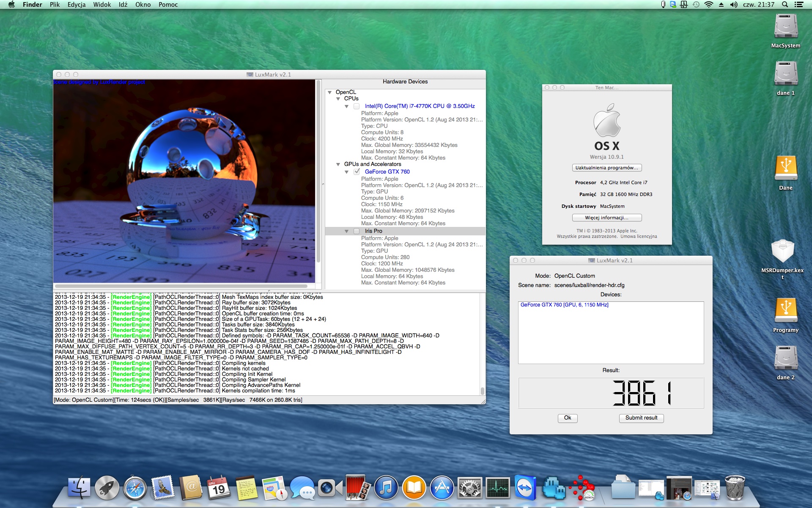Click Ok in LuxMark result dialog

(568, 418)
